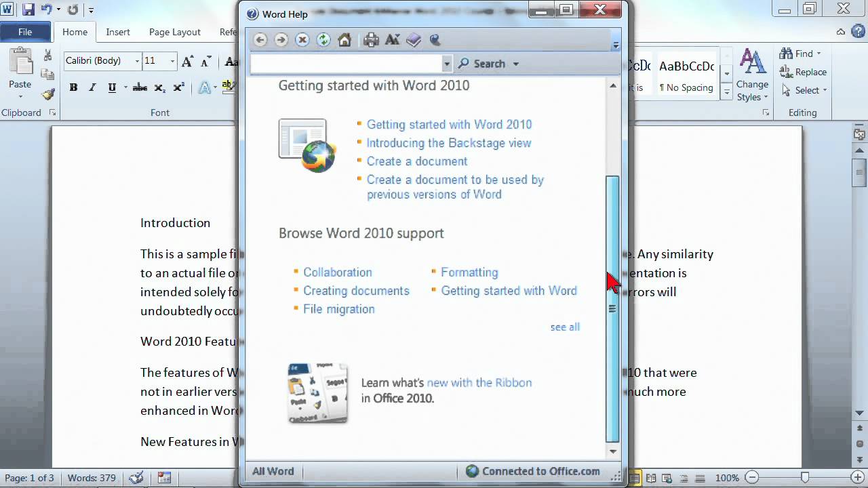Click the Refresh icon in Word Help
The height and width of the screenshot is (488, 868).
(323, 40)
